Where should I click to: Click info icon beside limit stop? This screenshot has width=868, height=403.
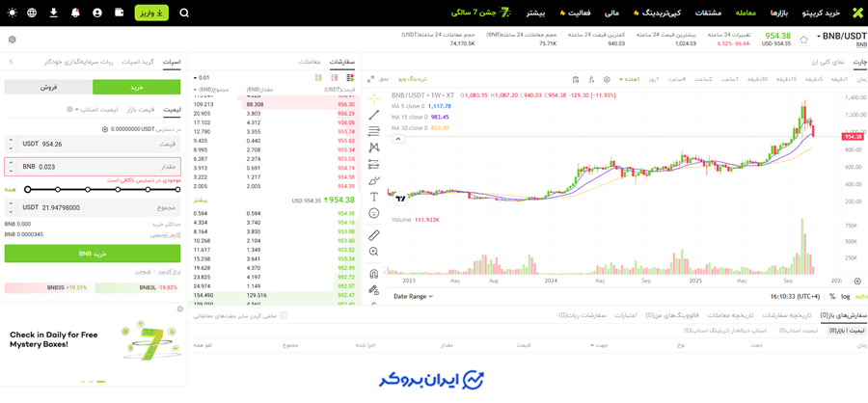pyautogui.click(x=69, y=110)
